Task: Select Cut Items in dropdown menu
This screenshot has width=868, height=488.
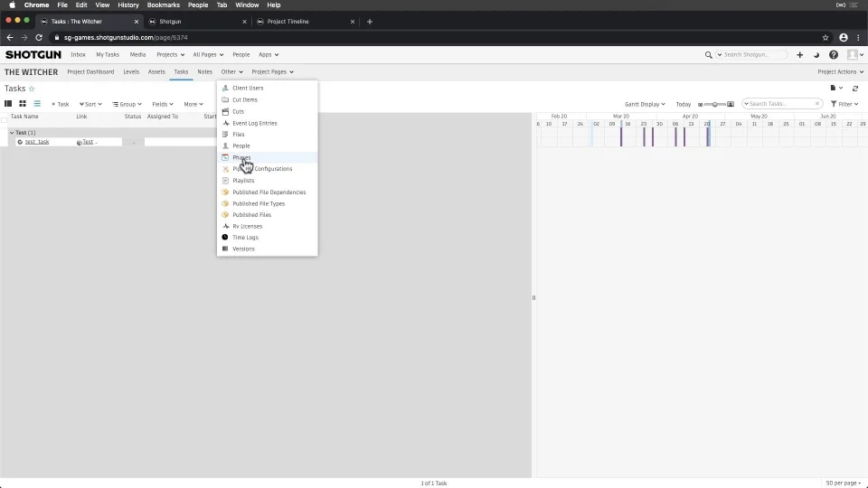Action: click(x=245, y=99)
